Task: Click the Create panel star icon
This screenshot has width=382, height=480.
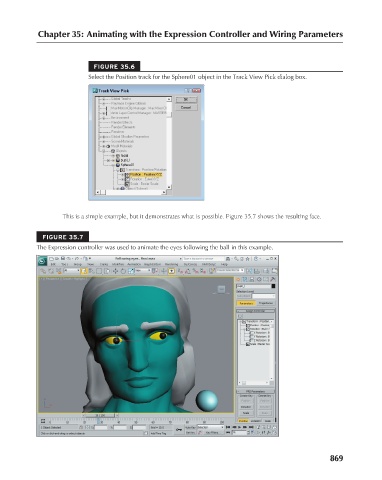Action: 238,279
